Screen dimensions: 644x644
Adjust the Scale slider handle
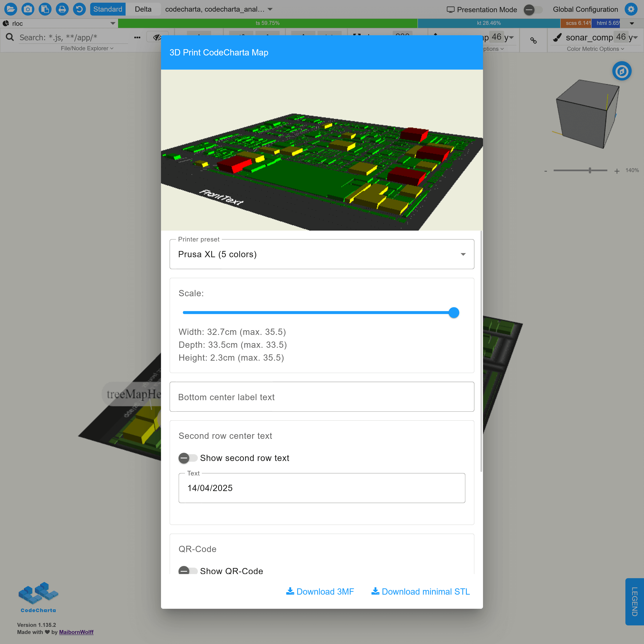point(454,313)
